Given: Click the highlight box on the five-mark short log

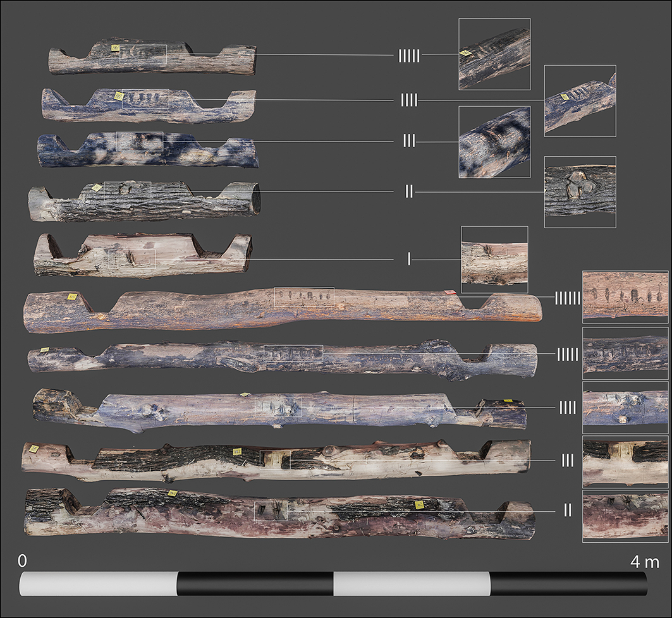Looking at the screenshot, I should tap(143, 54).
